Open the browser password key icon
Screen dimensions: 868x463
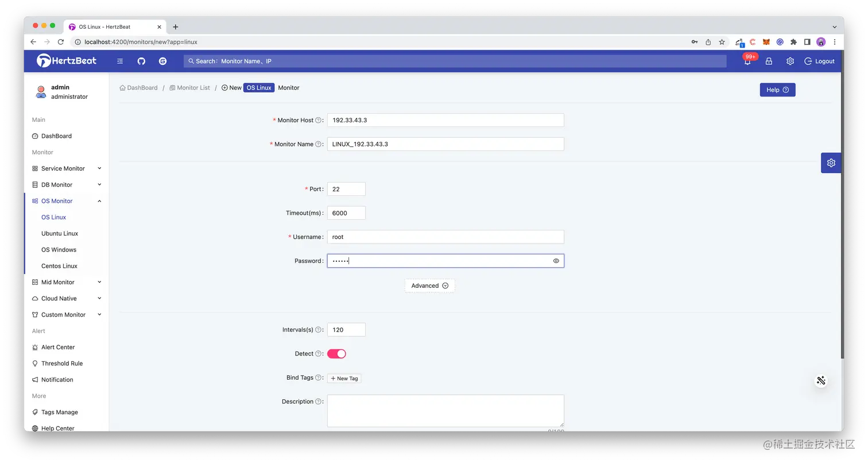(694, 42)
